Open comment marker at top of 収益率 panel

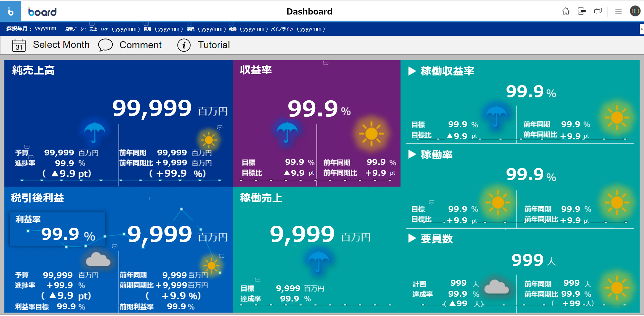pos(326,63)
